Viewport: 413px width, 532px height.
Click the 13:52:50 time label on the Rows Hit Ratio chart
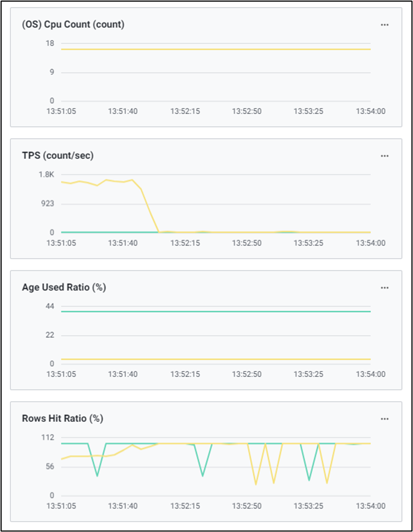coord(246,506)
